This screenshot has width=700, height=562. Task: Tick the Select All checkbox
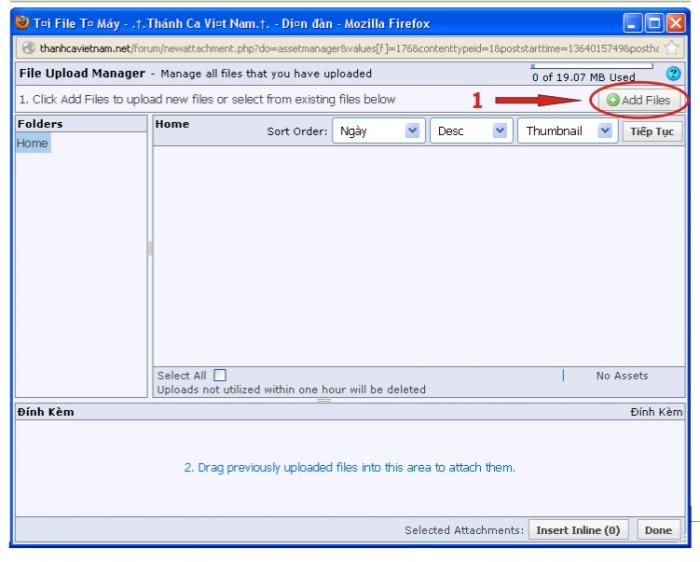tap(220, 376)
